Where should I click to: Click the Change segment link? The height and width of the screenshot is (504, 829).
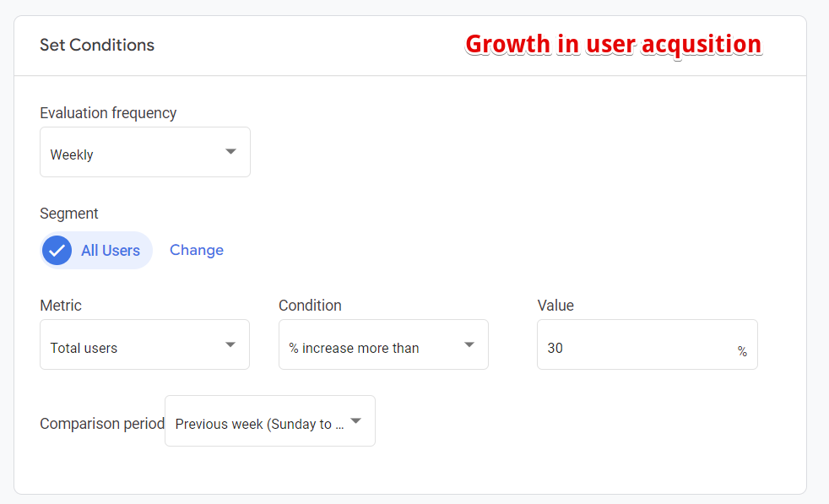197,250
